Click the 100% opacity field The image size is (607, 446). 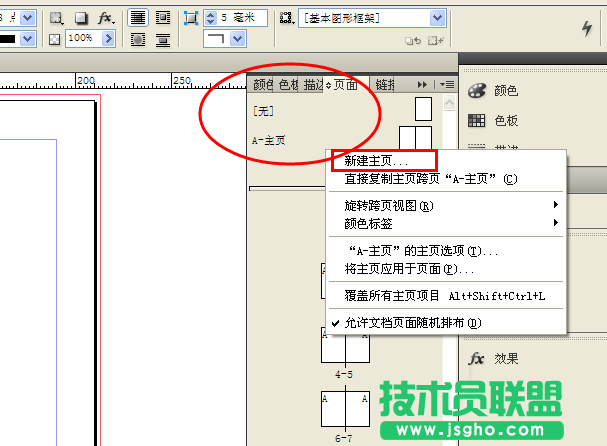tap(84, 38)
